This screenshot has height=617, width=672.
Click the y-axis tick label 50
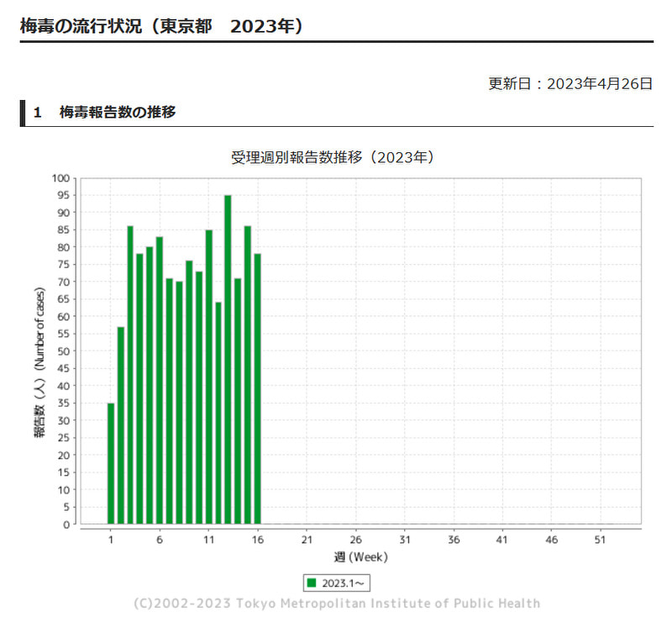(x=64, y=351)
